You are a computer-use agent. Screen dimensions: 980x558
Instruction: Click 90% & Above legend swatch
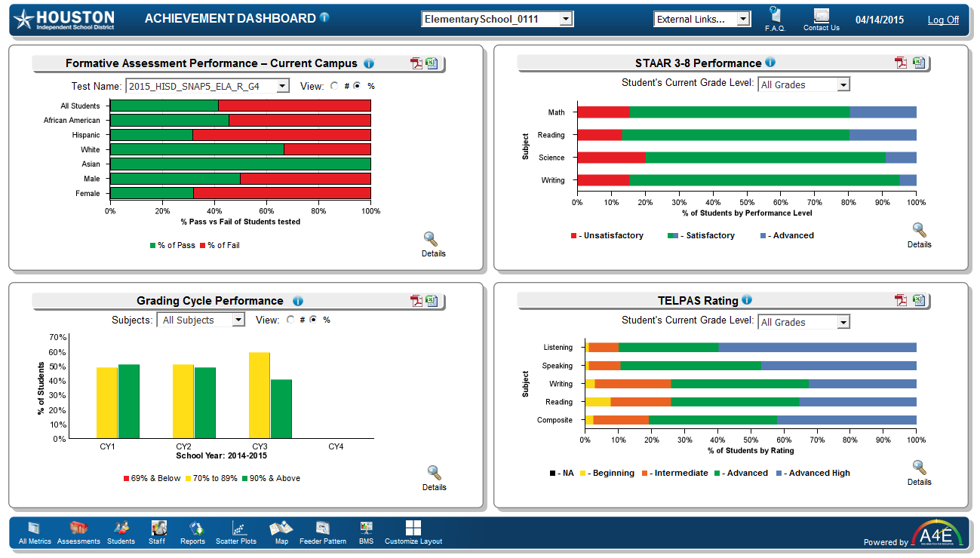point(245,478)
